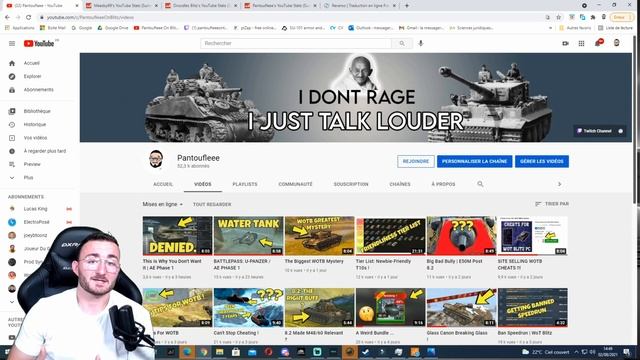Open Glass Canon Breaking Glass video
Screen dimensions: 640x360
point(461,307)
